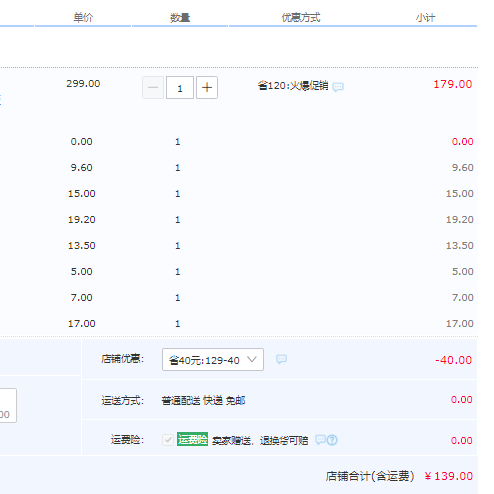This screenshot has height=494, width=494.
Task: Click the chat bubble icon after 退换货可赔
Action: coord(320,440)
